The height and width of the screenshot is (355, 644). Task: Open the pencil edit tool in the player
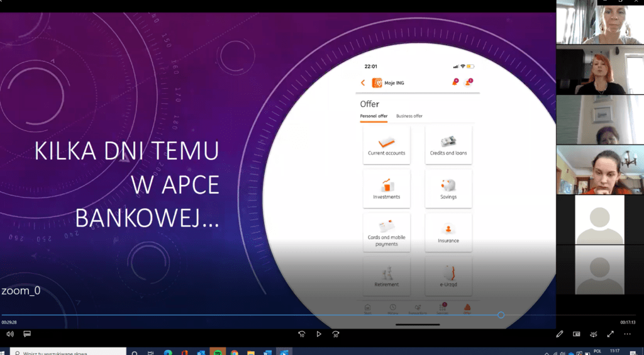(x=559, y=334)
